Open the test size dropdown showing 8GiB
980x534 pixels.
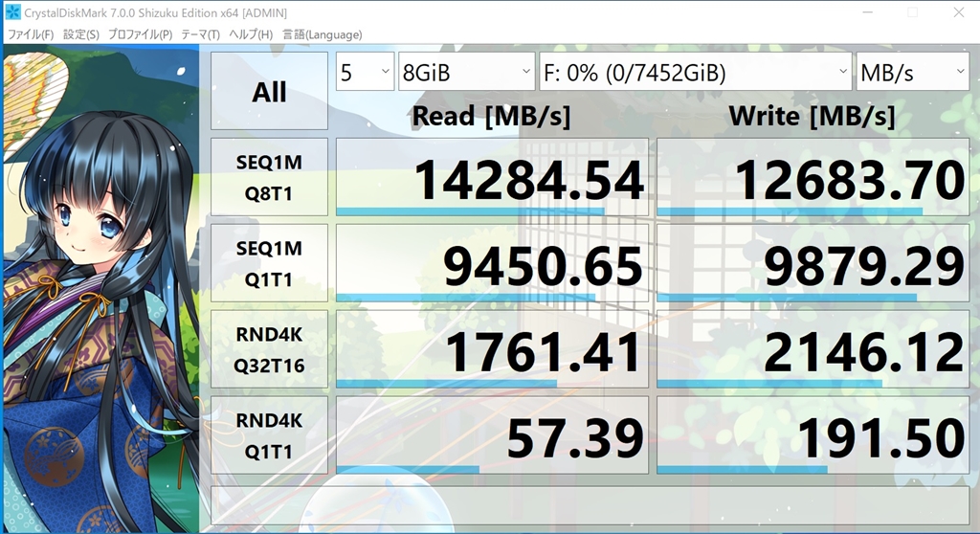[466, 72]
